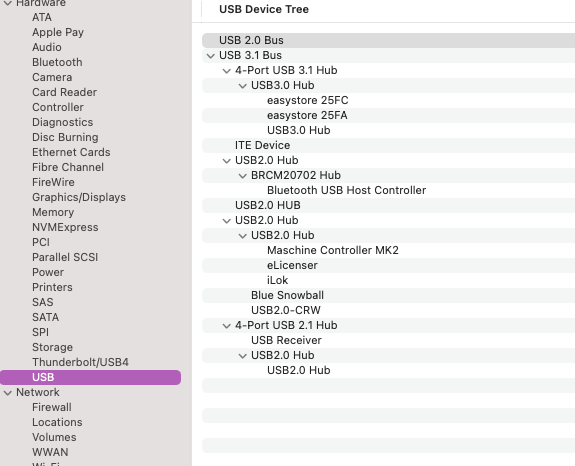Image resolution: width=575 pixels, height=466 pixels.
Task: Collapse the 4-Port USB 3.1 Hub chevron
Action: coord(227,71)
